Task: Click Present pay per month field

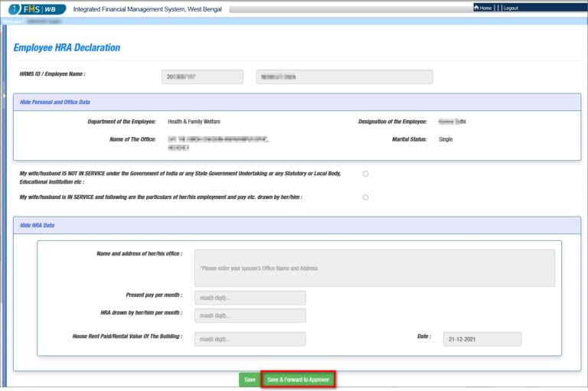Action: click(x=250, y=298)
